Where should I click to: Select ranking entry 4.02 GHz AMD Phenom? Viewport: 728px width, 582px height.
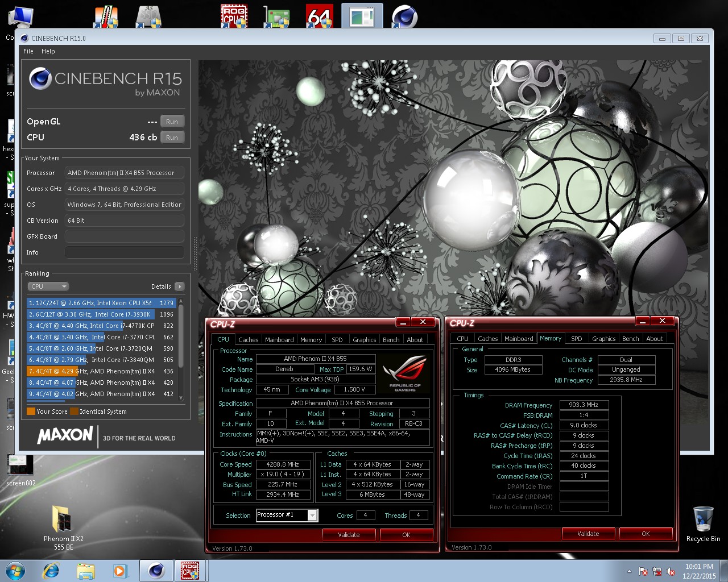101,394
